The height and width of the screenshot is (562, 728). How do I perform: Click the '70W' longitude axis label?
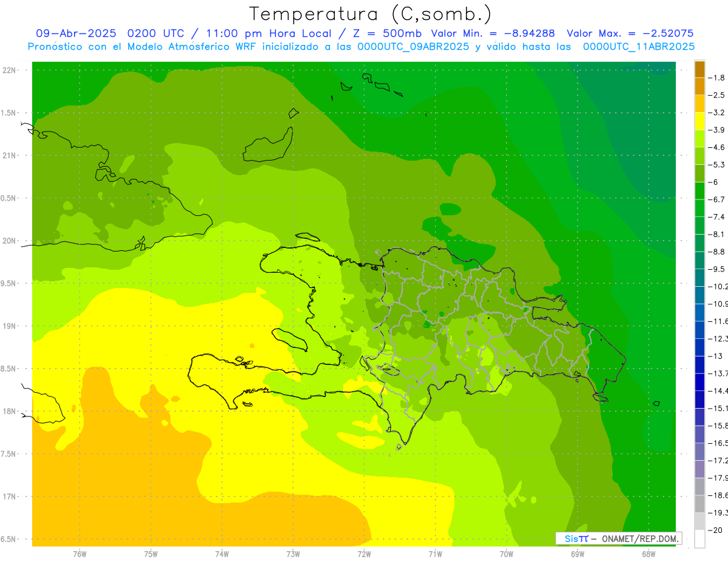(x=507, y=554)
